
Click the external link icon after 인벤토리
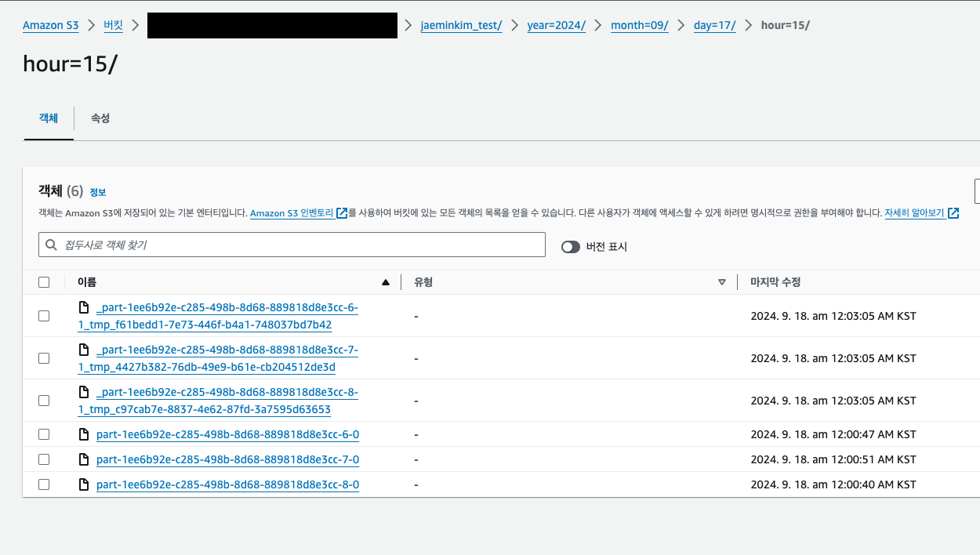click(x=342, y=213)
